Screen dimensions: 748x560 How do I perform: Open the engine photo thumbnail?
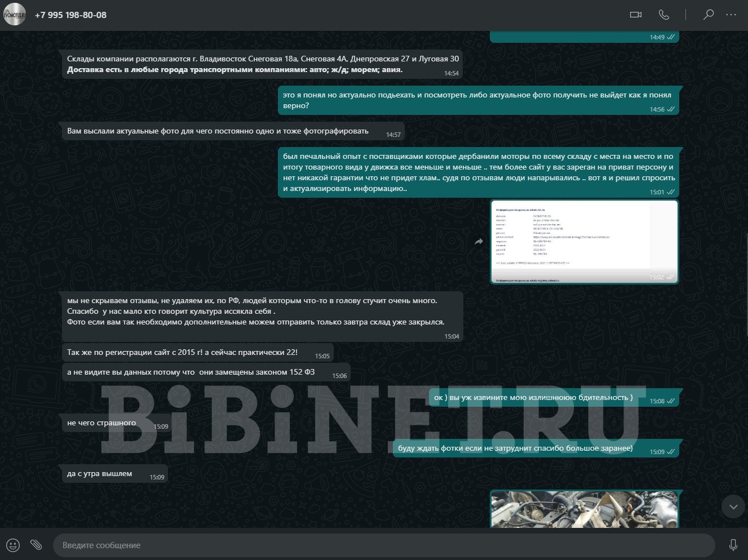584,509
